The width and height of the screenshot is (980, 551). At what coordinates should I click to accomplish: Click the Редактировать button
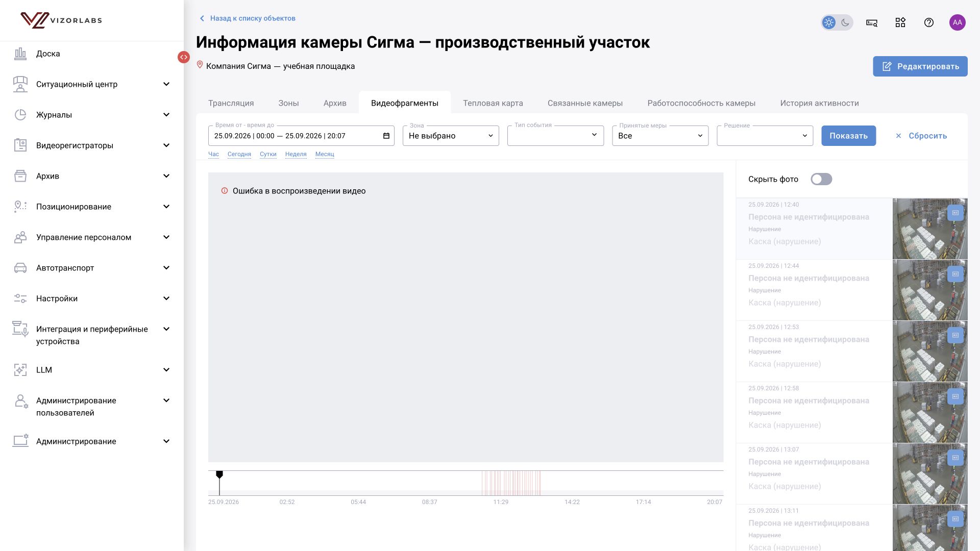tap(920, 66)
